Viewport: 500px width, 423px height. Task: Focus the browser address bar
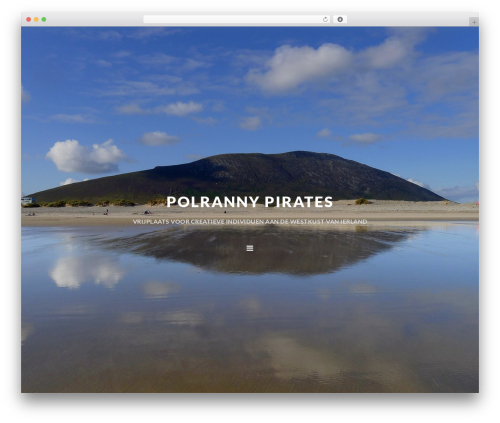[x=237, y=19]
